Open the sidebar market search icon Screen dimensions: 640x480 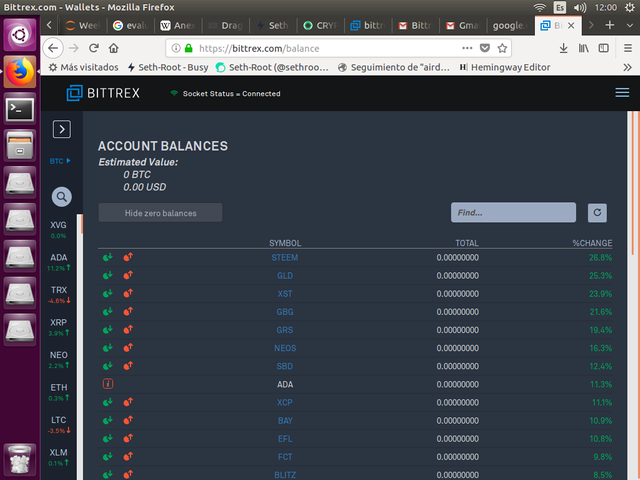[62, 197]
